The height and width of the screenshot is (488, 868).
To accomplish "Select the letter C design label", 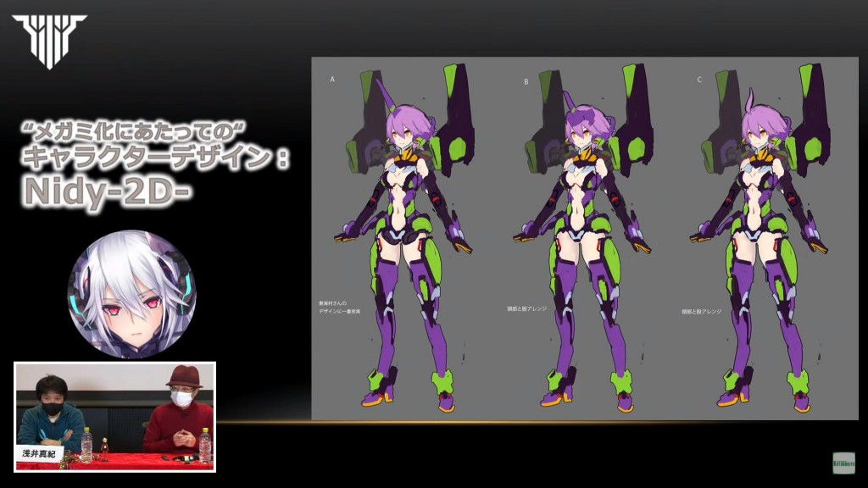I will click(x=699, y=80).
